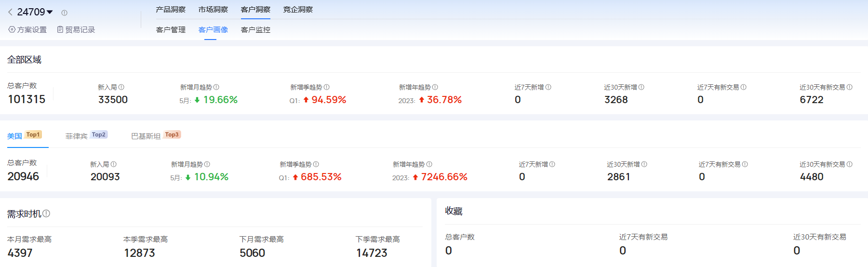Expand the 24709 dropdown caret
868x267 pixels.
(50, 12)
